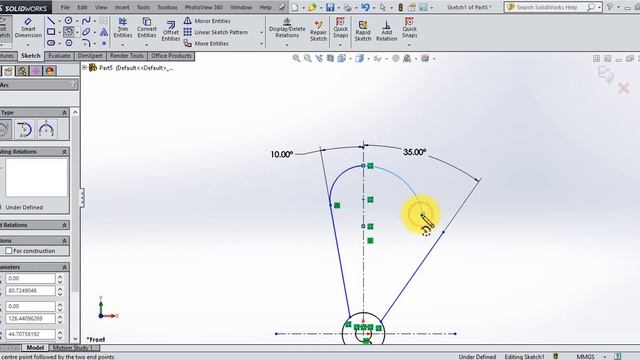Select the Ellipse sketch tool
Screen dimensions: 640x360
pos(86,31)
